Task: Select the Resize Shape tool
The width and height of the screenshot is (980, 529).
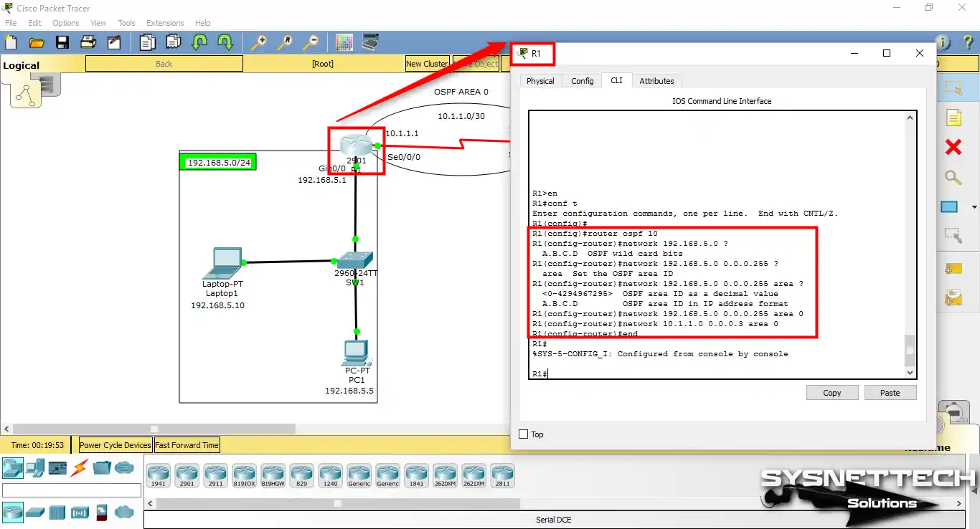Action: pyautogui.click(x=953, y=234)
